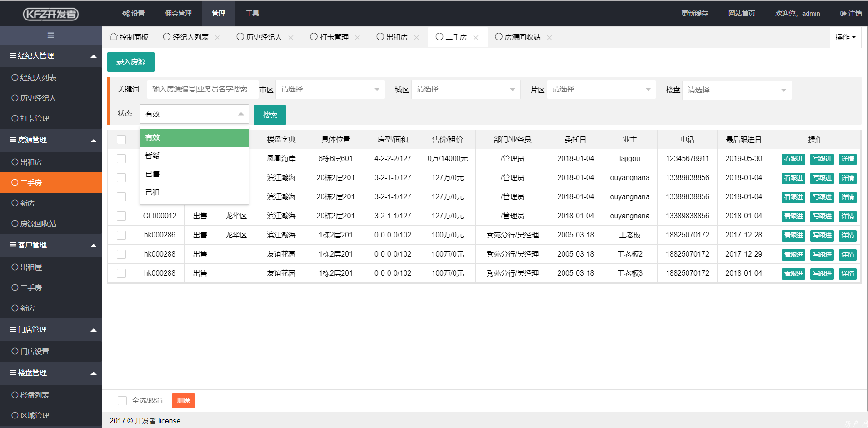Open the 设置 gear menu
Screen dimensions: 868x428
point(134,14)
